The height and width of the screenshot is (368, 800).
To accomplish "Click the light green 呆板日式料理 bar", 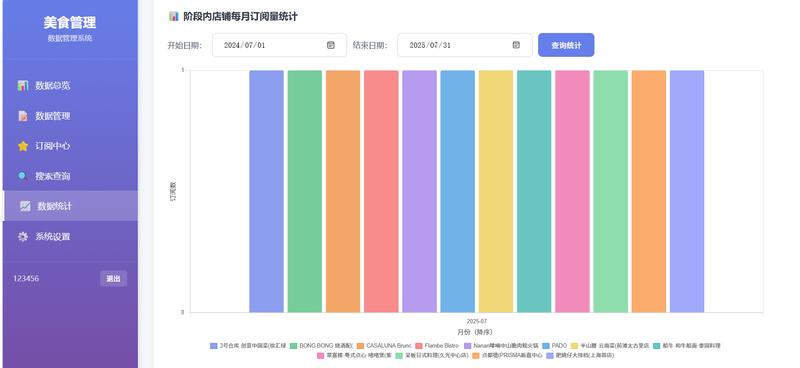I will [x=611, y=191].
